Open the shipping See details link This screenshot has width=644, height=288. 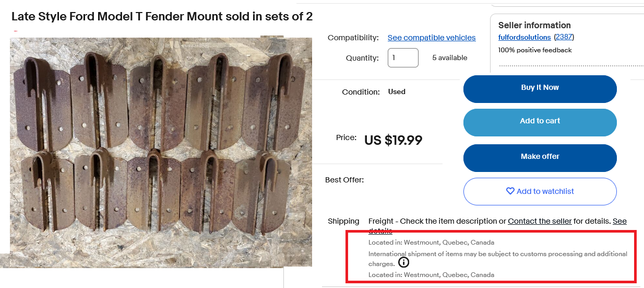619,221
